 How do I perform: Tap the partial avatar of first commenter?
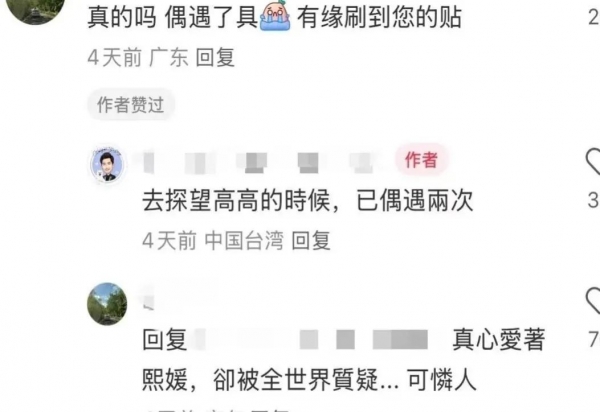36,11
